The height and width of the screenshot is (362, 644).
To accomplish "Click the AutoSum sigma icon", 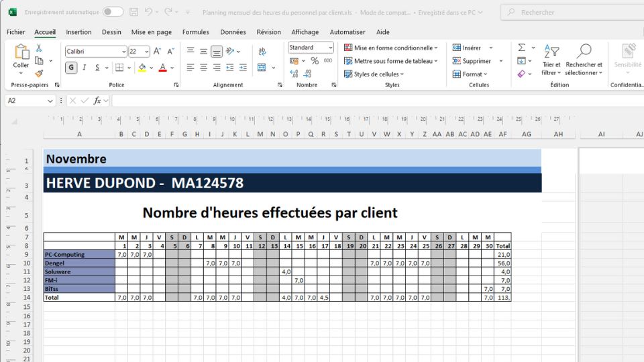I will (521, 48).
